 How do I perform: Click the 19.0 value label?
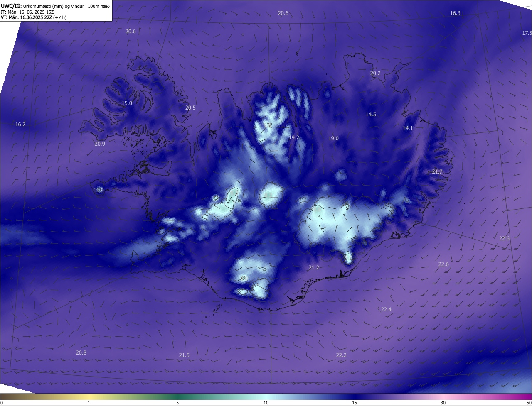point(333,139)
